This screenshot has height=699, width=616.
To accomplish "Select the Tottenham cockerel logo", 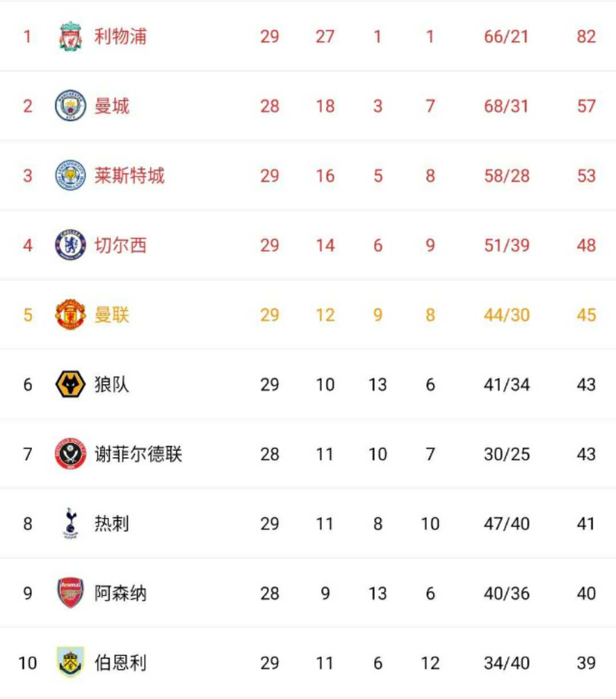I will tap(71, 523).
